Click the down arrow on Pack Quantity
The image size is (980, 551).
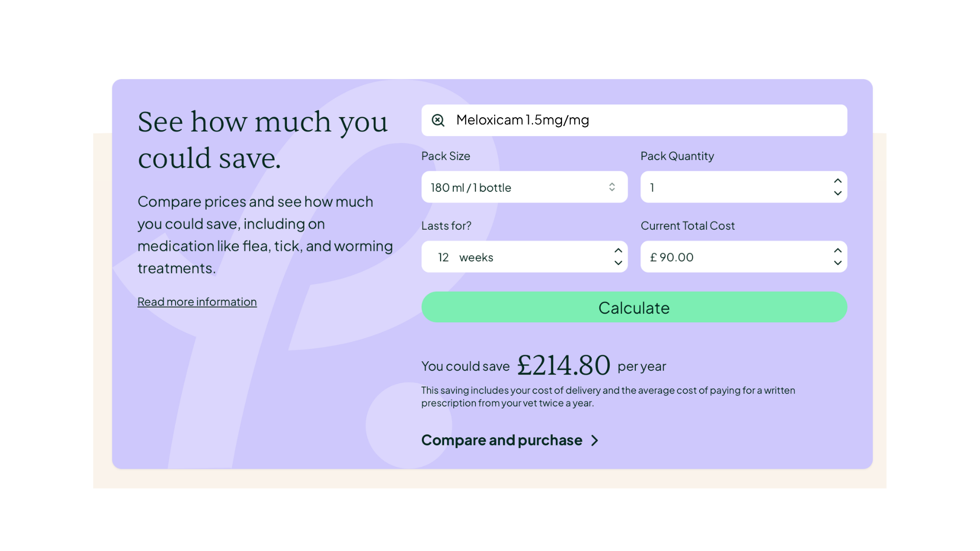pos(837,193)
